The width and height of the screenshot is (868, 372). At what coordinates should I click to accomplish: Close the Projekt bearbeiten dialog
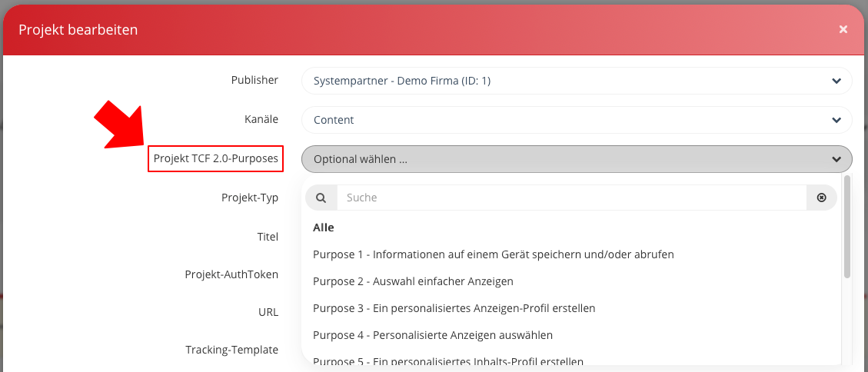point(843,29)
